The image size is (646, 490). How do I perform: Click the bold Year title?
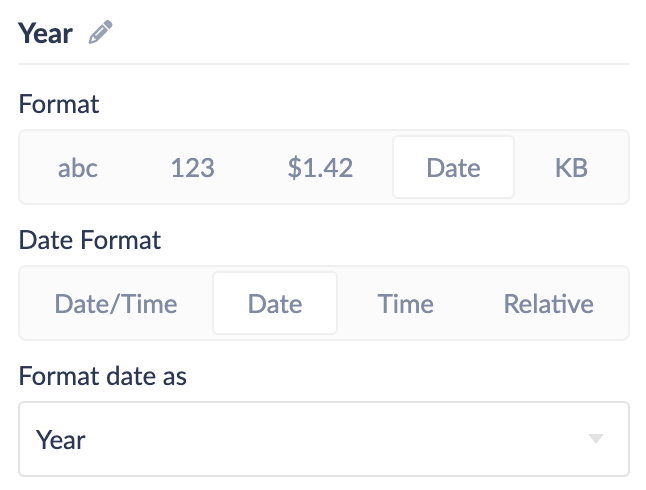(45, 33)
